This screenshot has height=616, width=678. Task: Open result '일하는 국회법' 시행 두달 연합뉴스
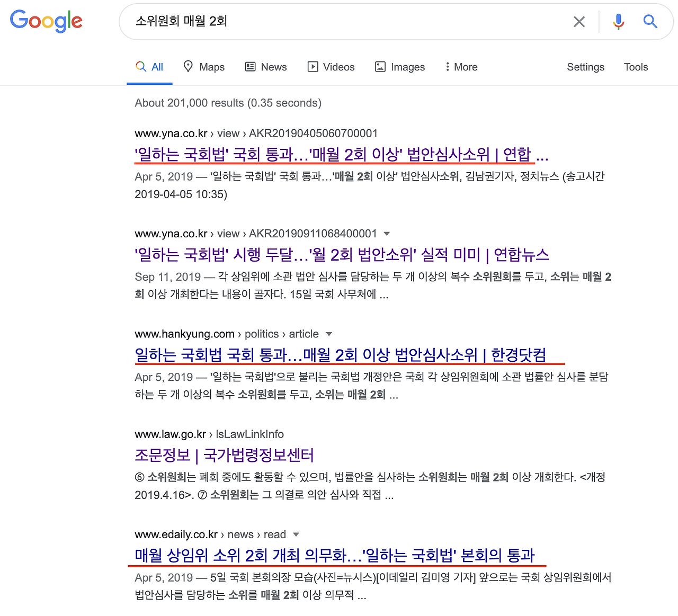(x=342, y=255)
